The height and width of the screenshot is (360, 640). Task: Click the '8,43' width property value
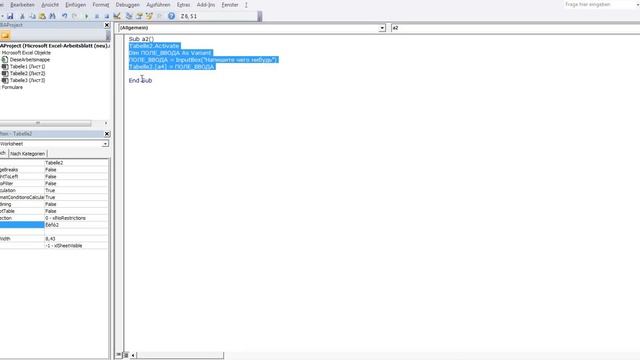coord(76,239)
